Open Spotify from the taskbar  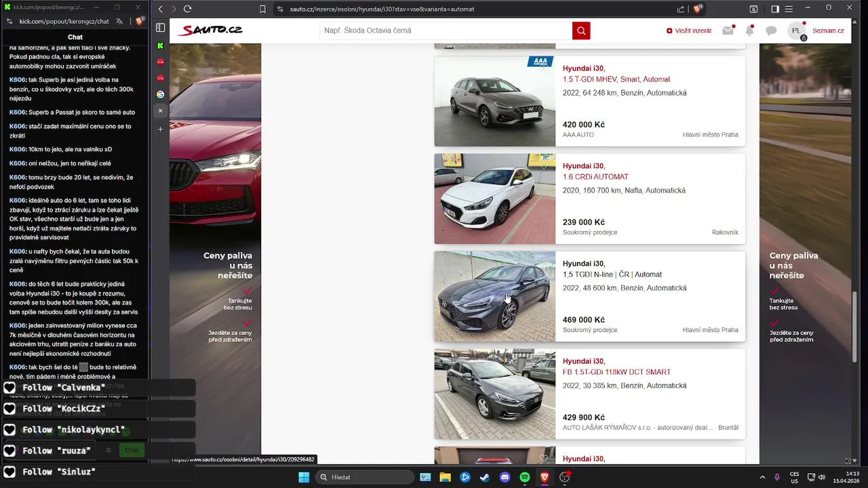(x=525, y=477)
